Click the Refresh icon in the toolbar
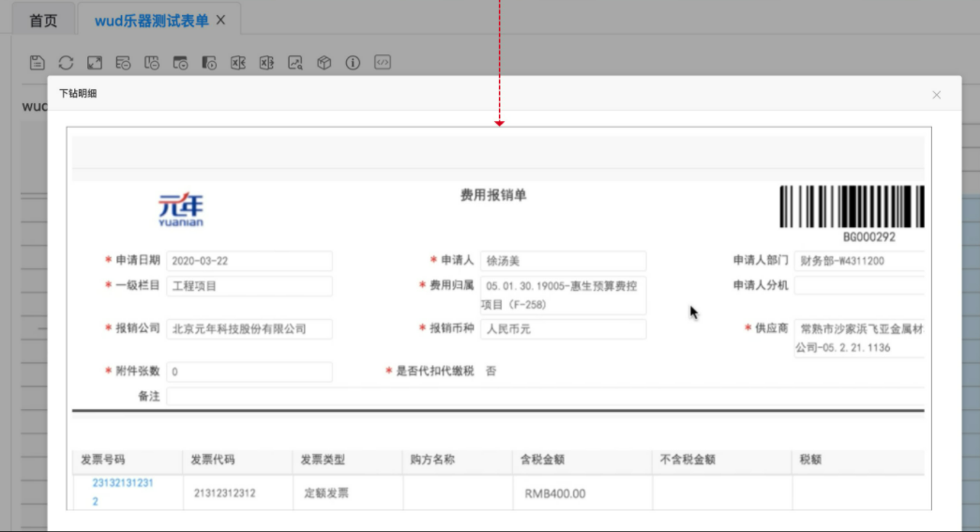980x532 pixels. pyautogui.click(x=66, y=63)
